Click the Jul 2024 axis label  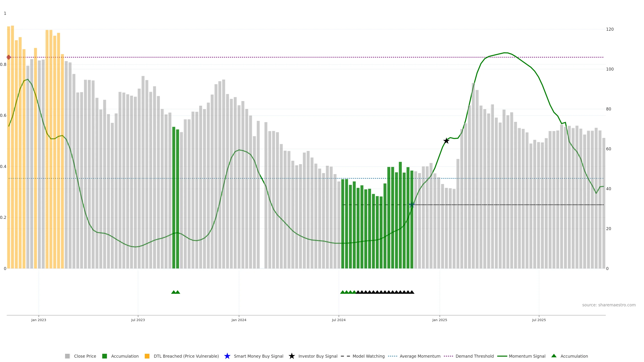tap(338, 320)
